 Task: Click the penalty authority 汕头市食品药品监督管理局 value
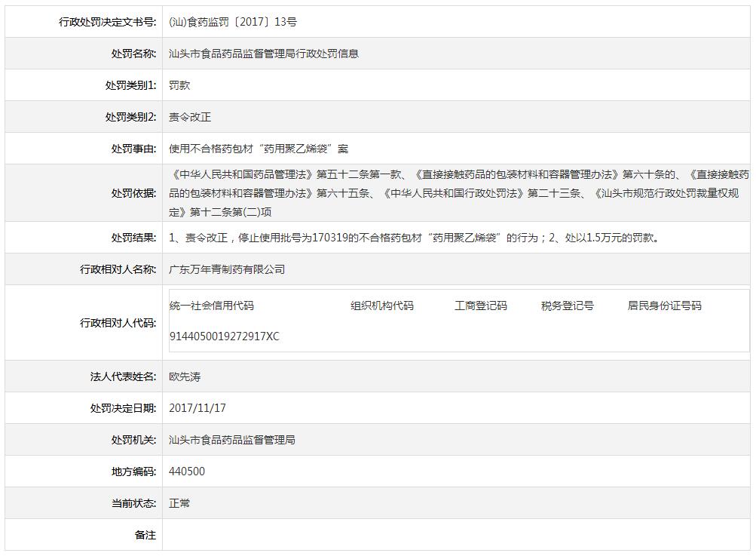tap(232, 440)
